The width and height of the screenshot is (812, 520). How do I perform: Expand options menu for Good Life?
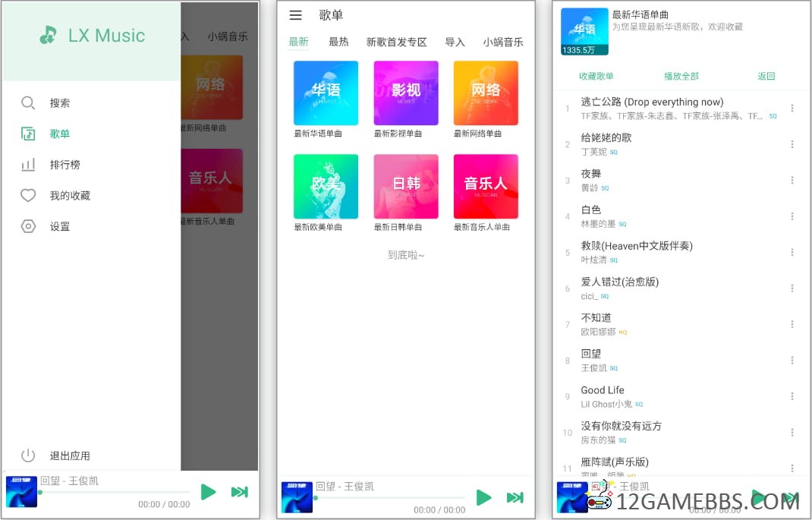pos(792,396)
